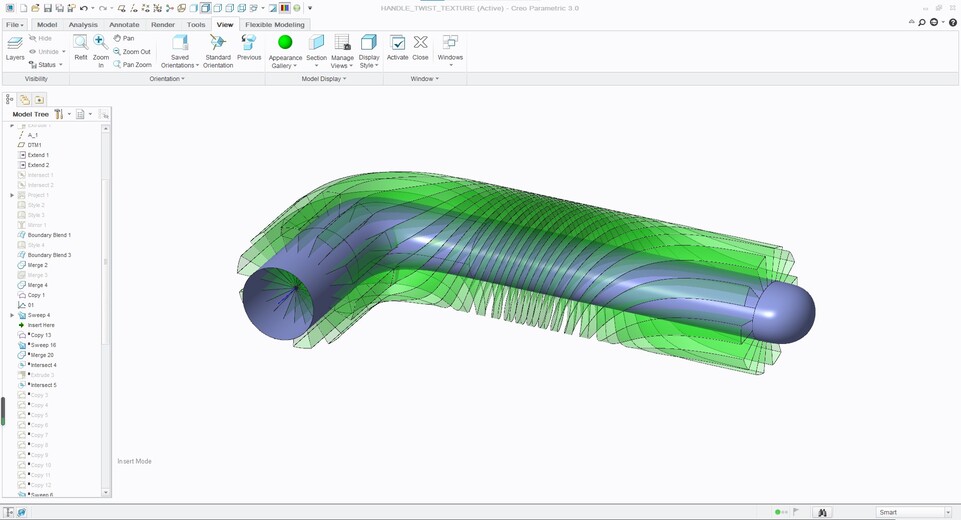
Task: Click the Redo arrow in quick access toolbar
Action: click(x=102, y=8)
